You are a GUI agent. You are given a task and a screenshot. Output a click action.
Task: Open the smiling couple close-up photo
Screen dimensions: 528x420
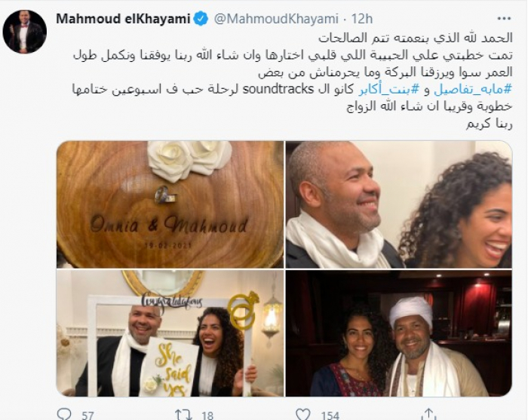coord(399,204)
